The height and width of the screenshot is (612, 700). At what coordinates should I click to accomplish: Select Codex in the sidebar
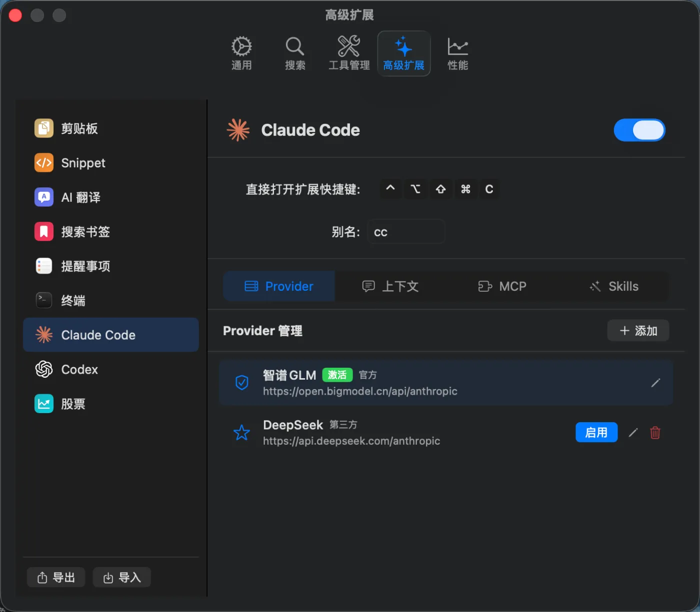[x=110, y=369]
